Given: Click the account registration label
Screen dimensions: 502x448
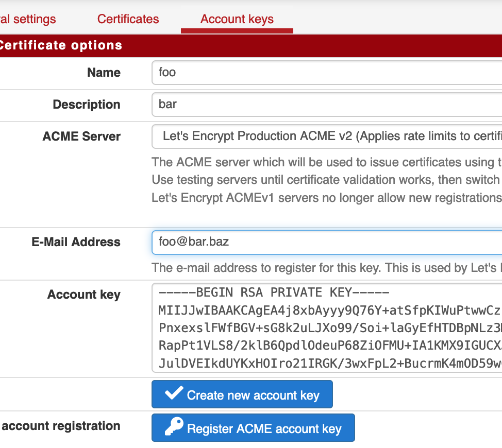Looking at the screenshot, I should 61,426.
